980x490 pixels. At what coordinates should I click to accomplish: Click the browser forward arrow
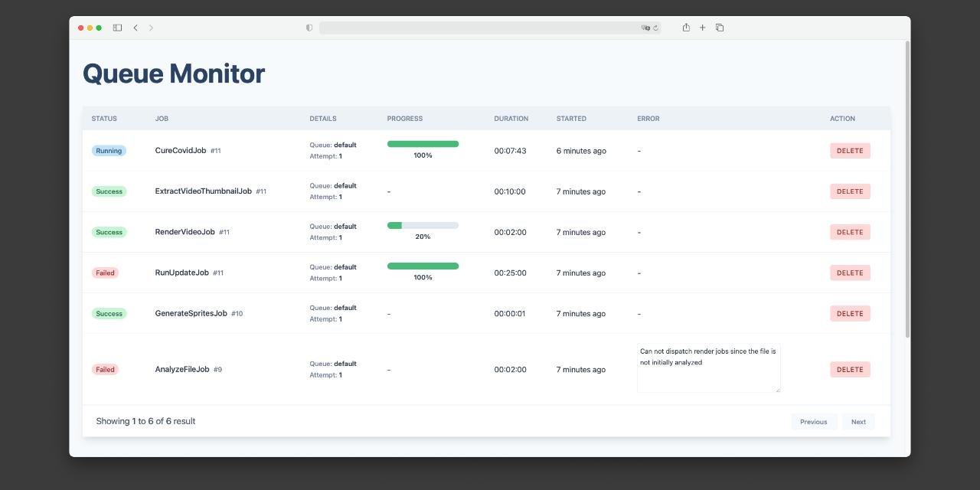[x=151, y=28]
